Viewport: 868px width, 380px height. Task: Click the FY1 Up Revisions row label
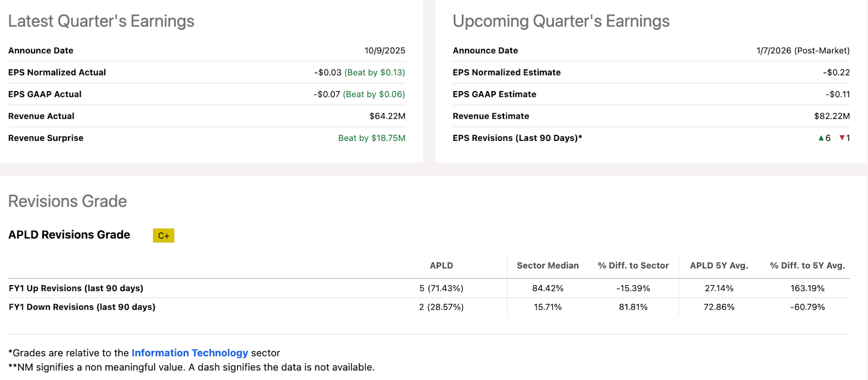[x=76, y=288]
